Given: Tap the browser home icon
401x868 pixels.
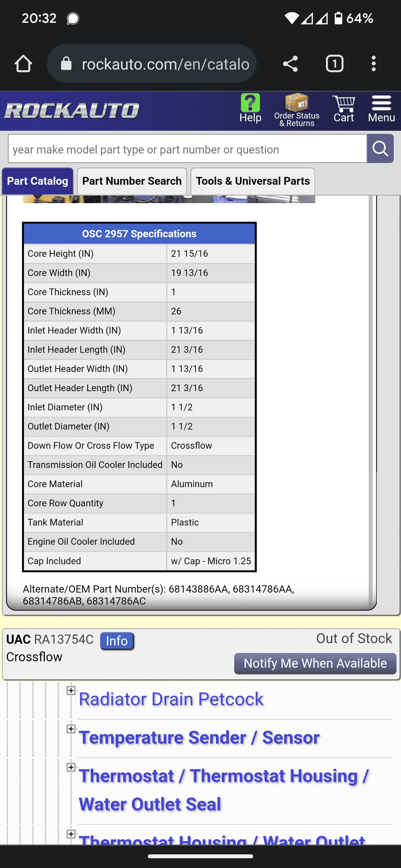Looking at the screenshot, I should 23,64.
